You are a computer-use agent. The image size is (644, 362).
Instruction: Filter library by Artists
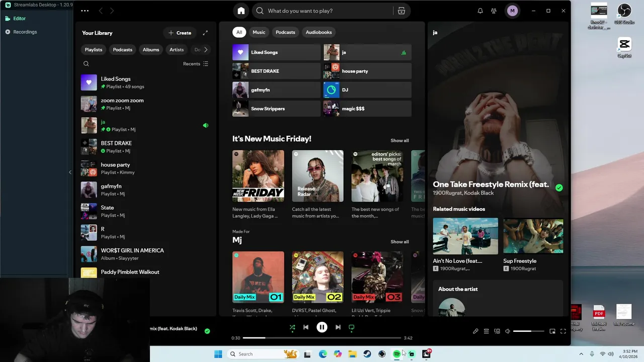177,50
